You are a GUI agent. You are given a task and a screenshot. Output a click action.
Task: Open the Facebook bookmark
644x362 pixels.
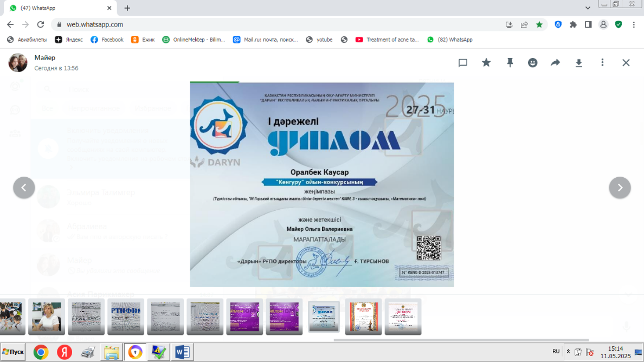coord(107,40)
